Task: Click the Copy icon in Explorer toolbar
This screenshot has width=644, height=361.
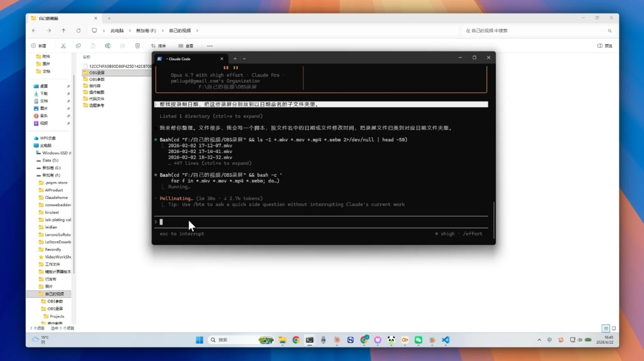Action: (78, 46)
